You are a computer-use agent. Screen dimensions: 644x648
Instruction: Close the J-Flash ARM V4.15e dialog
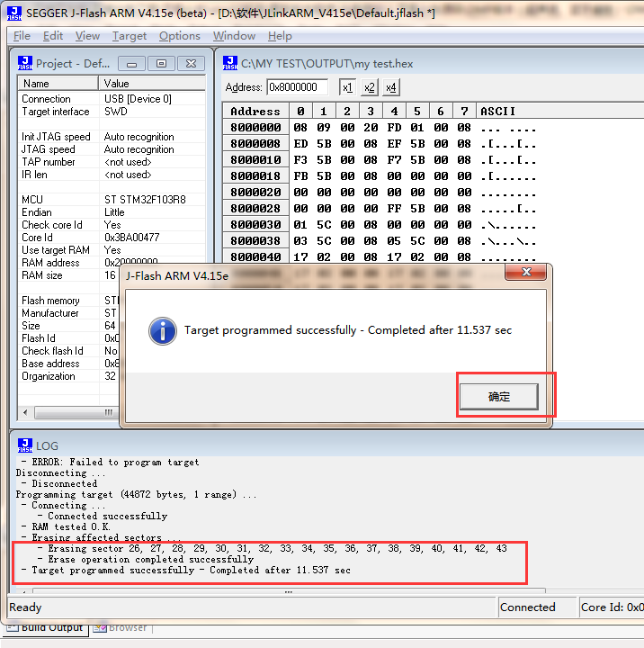click(526, 272)
